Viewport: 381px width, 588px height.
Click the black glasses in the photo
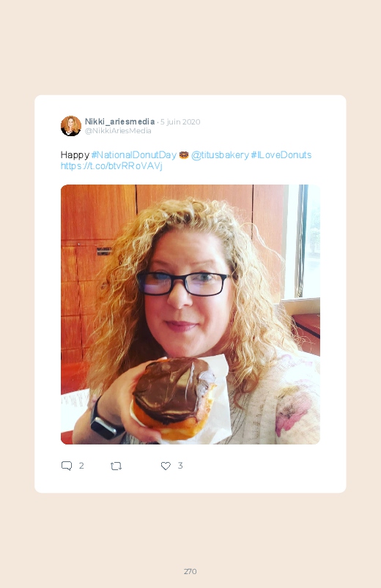(x=183, y=283)
